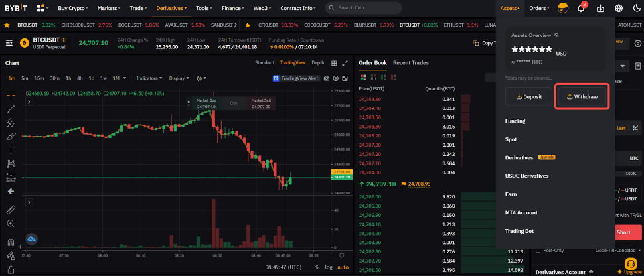The width and height of the screenshot is (644, 276).
Task: Open the Indicators dropdown on chart
Action: coord(149,78)
